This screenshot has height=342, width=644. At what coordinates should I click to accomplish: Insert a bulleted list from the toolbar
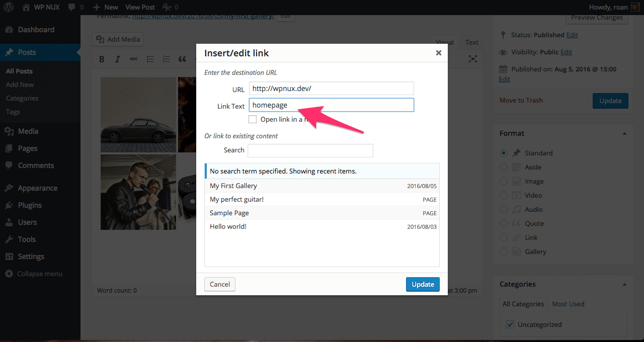150,59
